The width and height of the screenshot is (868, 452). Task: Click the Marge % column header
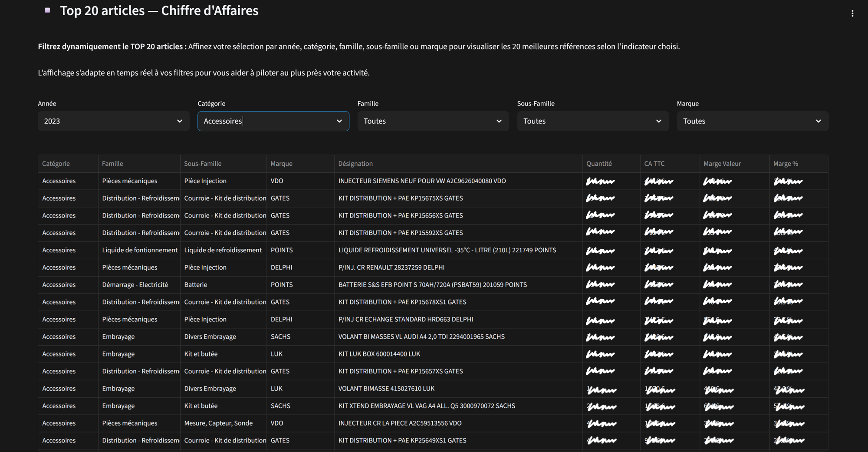pyautogui.click(x=785, y=164)
